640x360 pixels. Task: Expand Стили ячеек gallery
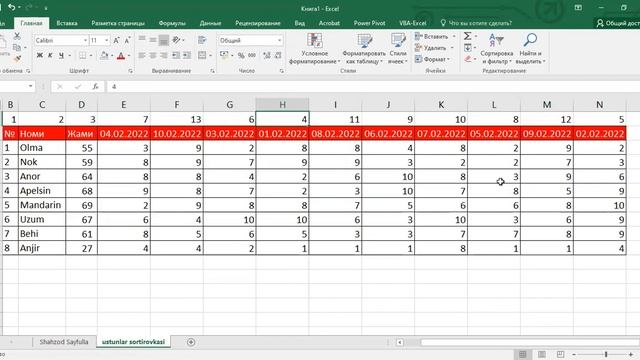tap(398, 49)
